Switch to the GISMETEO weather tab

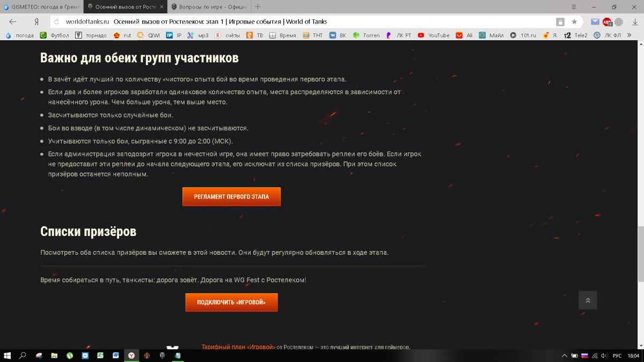tap(42, 7)
